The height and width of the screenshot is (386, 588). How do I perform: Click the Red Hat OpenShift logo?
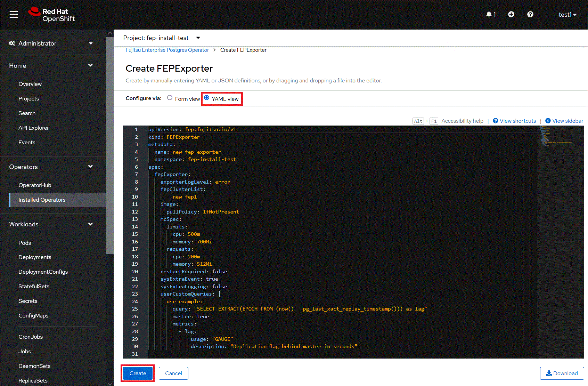tap(52, 15)
